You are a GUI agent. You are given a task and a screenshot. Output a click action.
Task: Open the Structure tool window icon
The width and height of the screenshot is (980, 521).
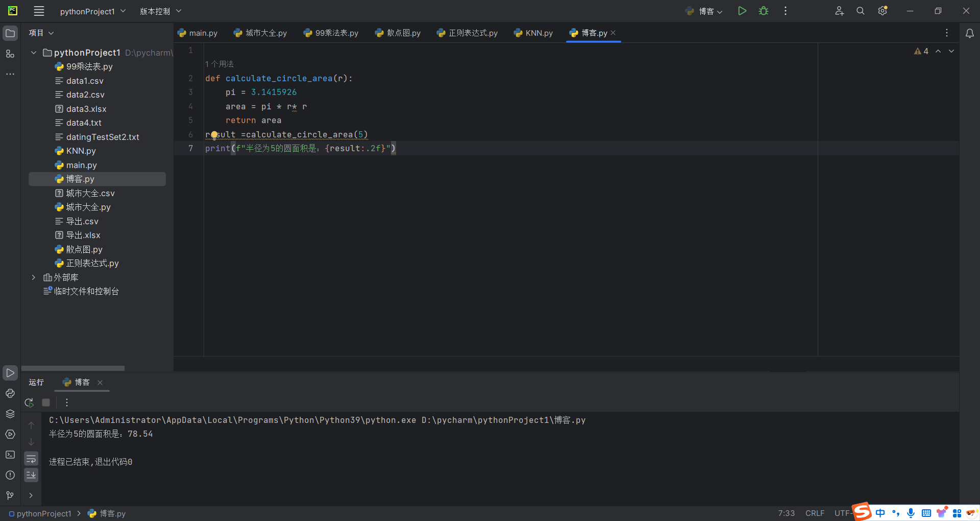tap(10, 54)
